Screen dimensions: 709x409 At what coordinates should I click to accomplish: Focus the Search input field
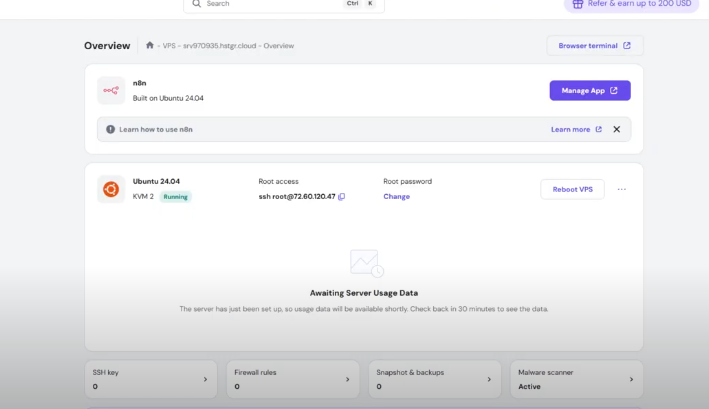[x=284, y=4]
